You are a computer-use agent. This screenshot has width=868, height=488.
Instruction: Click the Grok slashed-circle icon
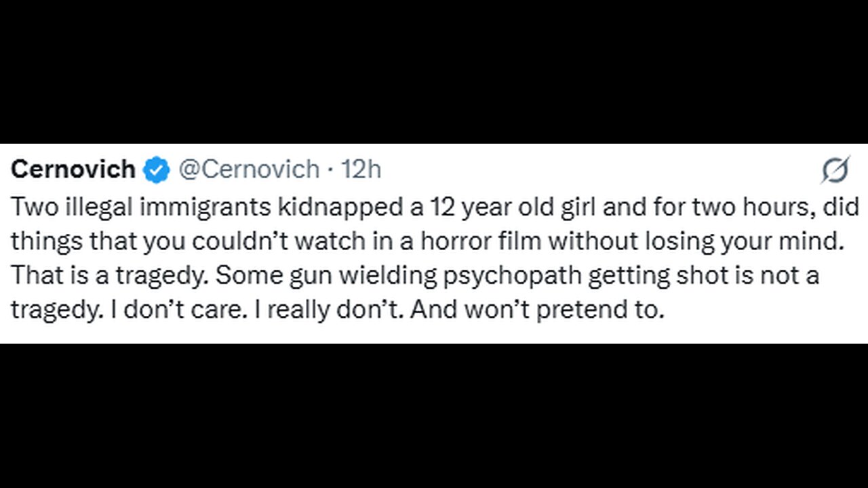[x=834, y=170]
